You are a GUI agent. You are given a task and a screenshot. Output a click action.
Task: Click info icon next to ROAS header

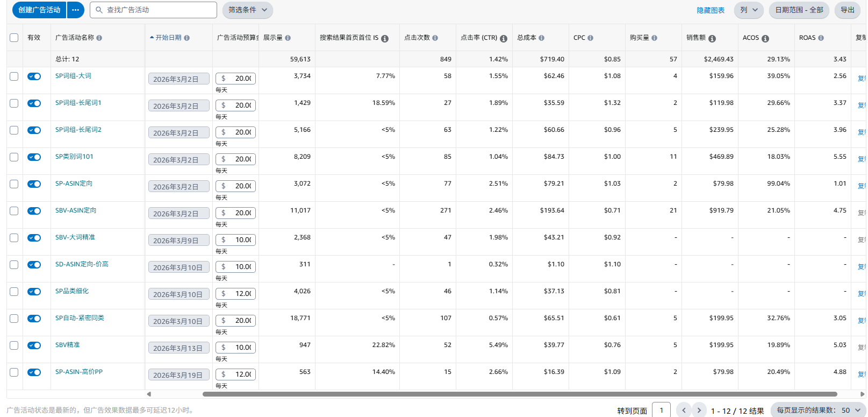coord(821,38)
